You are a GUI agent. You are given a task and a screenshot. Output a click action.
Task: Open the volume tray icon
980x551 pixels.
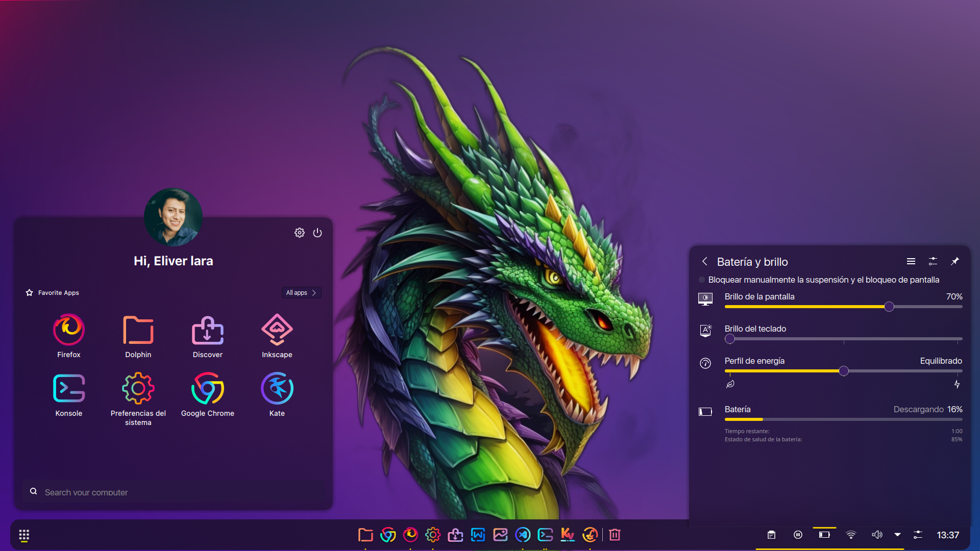tap(877, 535)
